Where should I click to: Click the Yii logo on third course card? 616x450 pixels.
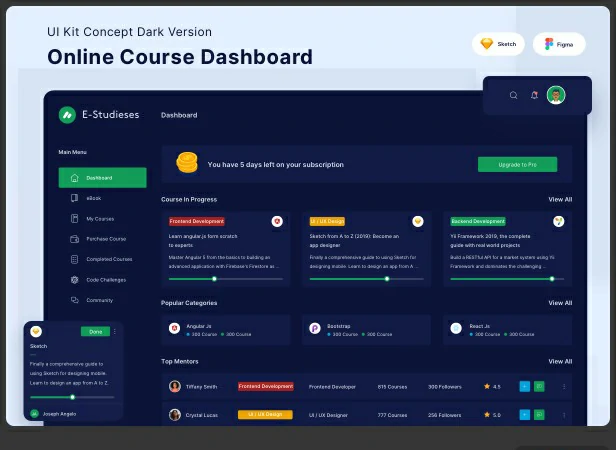click(559, 221)
